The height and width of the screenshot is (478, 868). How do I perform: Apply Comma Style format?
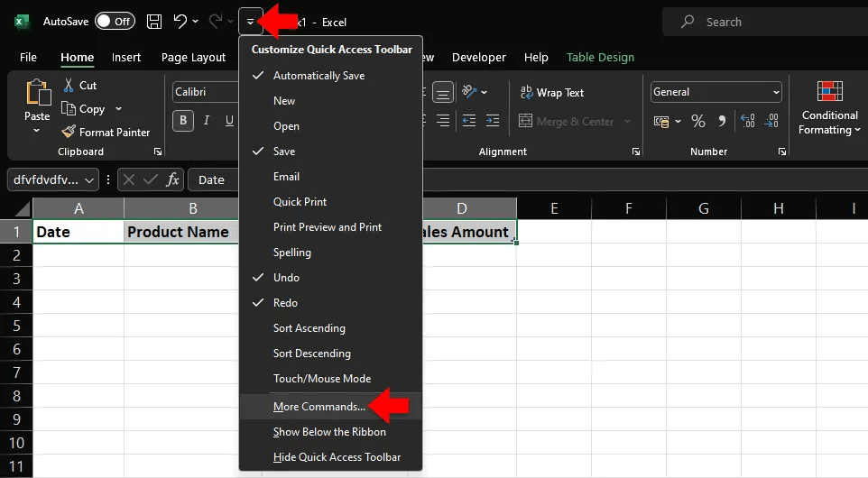pyautogui.click(x=722, y=121)
